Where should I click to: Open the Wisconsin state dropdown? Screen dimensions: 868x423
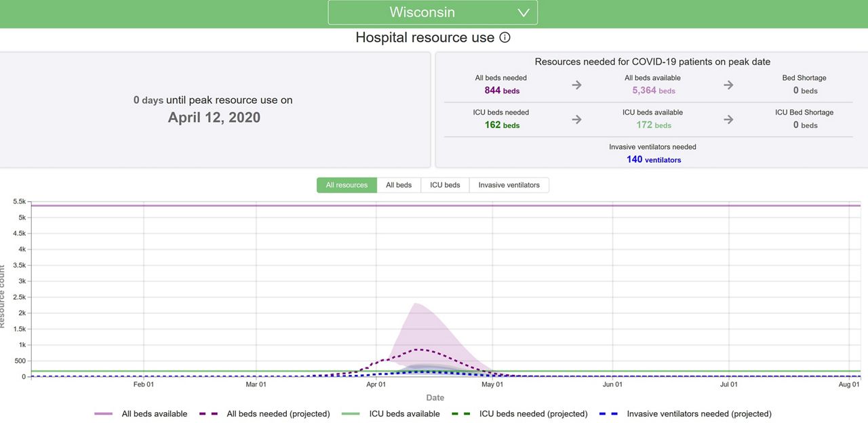tap(433, 12)
